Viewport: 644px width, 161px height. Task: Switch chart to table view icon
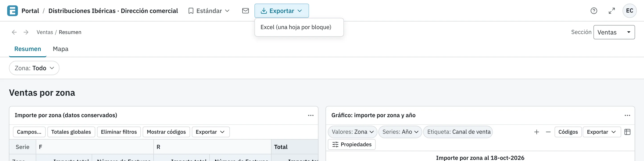click(627, 132)
